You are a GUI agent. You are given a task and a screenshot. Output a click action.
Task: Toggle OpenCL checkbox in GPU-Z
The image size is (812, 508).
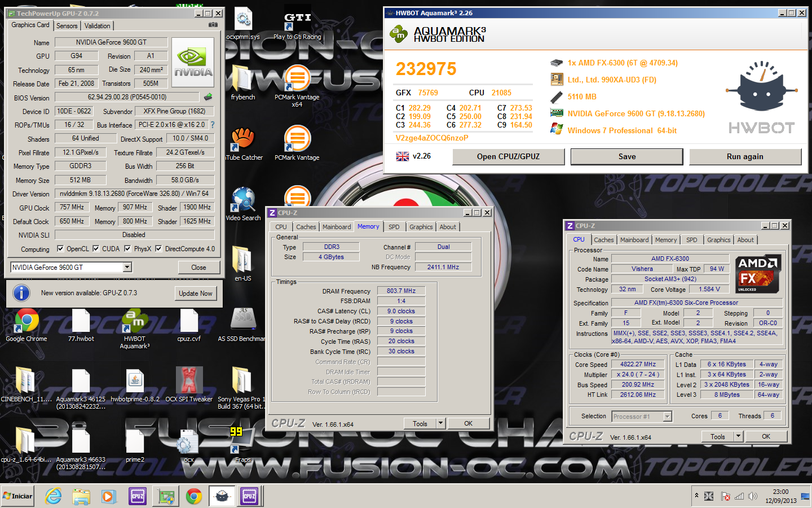(60, 248)
